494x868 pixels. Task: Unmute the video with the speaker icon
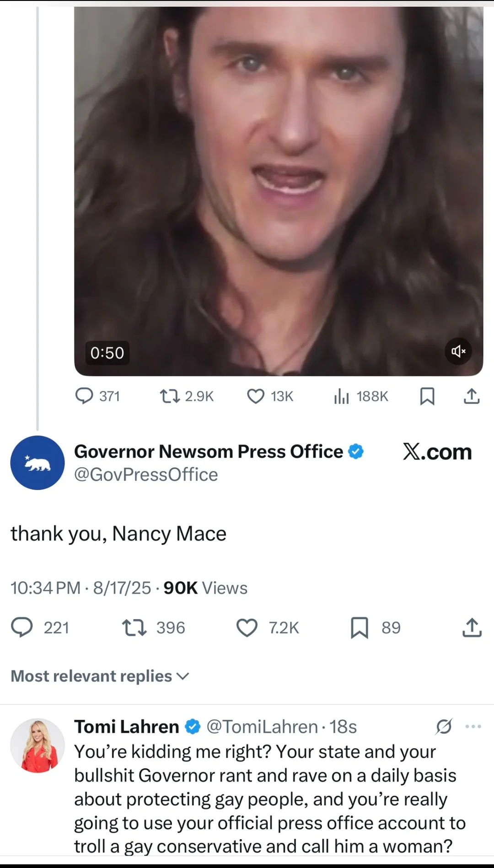pos(458,351)
